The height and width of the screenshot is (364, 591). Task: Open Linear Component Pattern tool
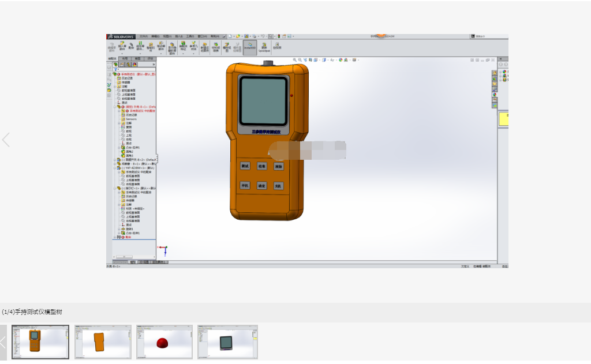140,46
